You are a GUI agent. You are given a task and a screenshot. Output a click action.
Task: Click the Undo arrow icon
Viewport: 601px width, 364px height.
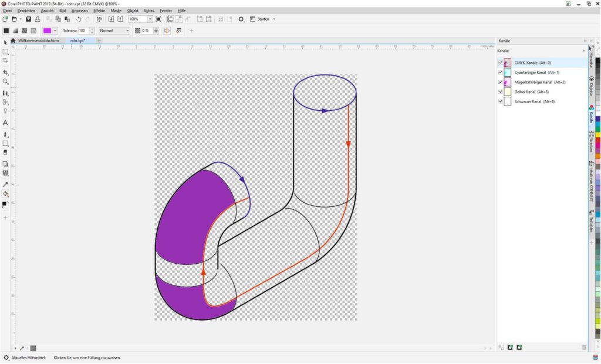(79, 19)
